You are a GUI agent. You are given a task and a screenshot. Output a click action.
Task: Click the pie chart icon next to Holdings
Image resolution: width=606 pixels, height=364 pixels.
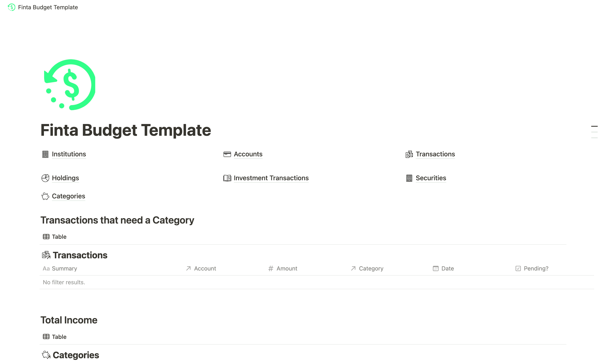(45, 178)
